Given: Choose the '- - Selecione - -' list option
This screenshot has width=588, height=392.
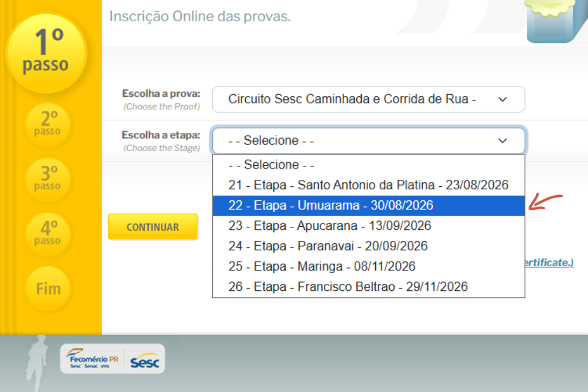Looking at the screenshot, I should click(x=368, y=165).
